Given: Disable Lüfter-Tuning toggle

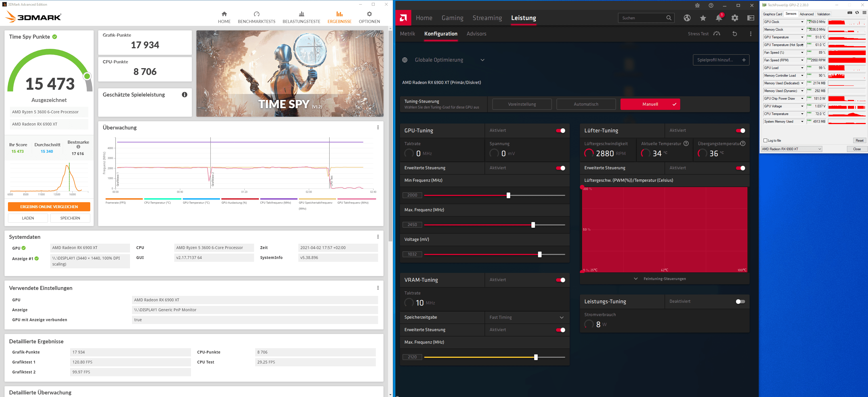Looking at the screenshot, I should pyautogui.click(x=740, y=131).
